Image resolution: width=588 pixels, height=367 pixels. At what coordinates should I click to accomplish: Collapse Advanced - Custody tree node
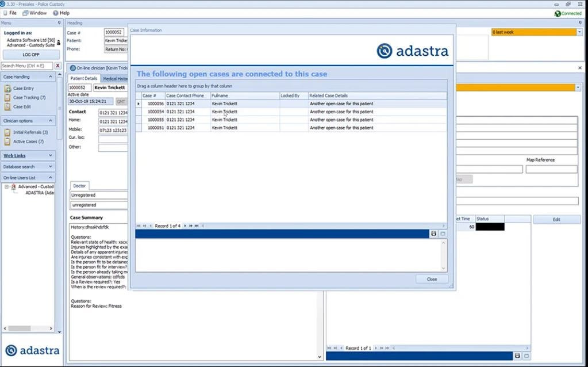[6, 187]
